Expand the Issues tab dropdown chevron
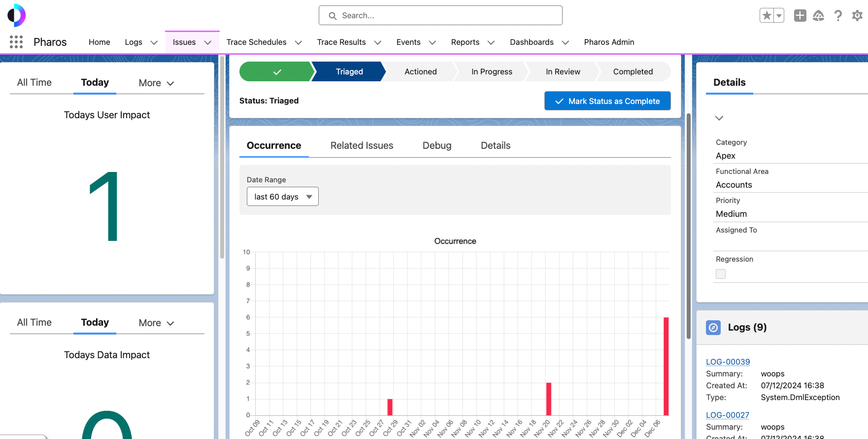 click(208, 42)
